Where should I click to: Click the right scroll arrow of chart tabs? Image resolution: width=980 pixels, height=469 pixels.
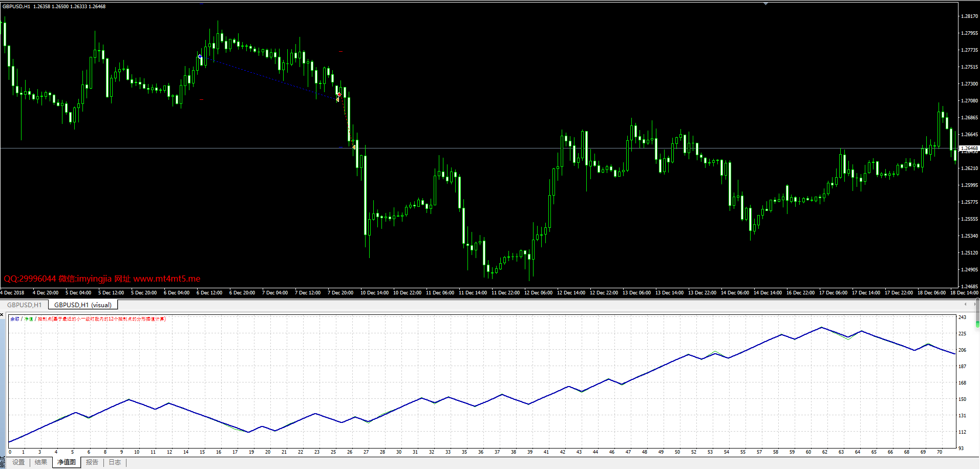tap(974, 305)
